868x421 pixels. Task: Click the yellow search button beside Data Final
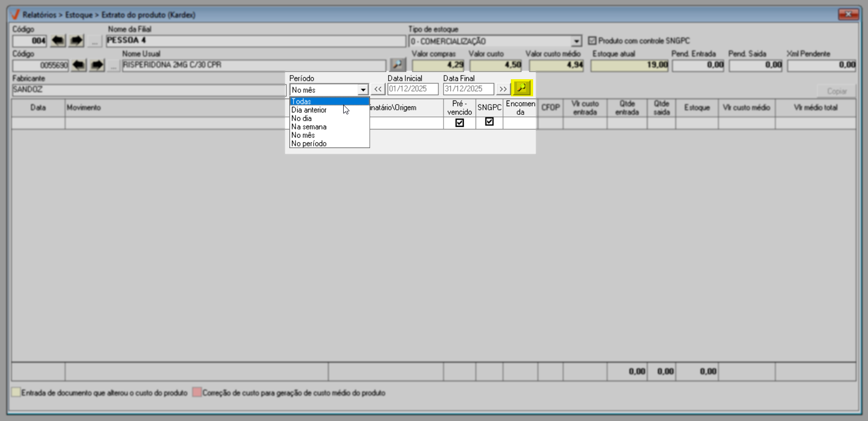[x=521, y=88]
